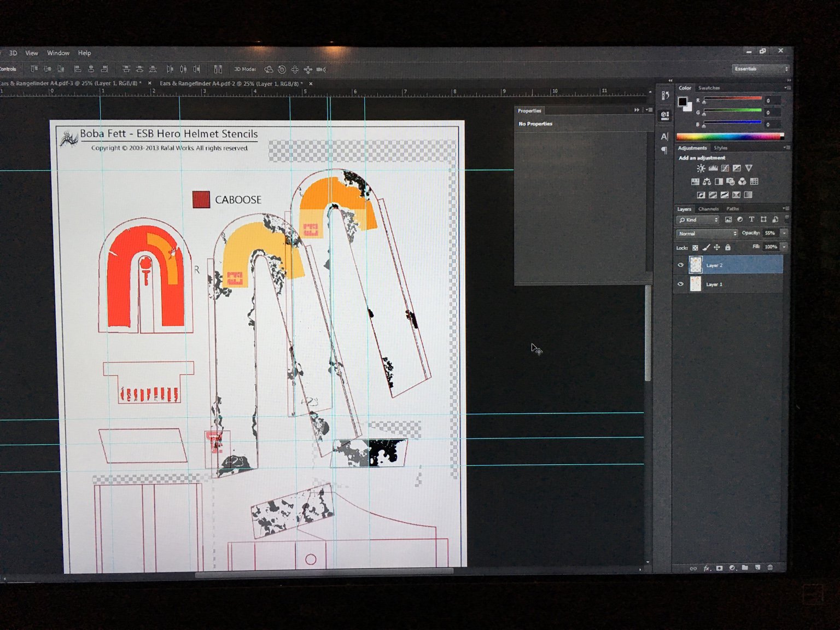
Task: Create new fill or adjustment layer
Action: point(732,568)
